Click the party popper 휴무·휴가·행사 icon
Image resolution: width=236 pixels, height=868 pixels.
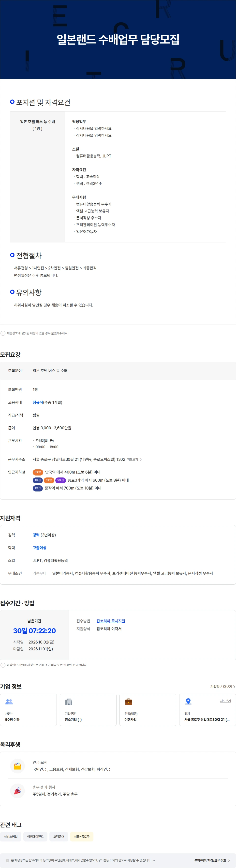point(17,790)
